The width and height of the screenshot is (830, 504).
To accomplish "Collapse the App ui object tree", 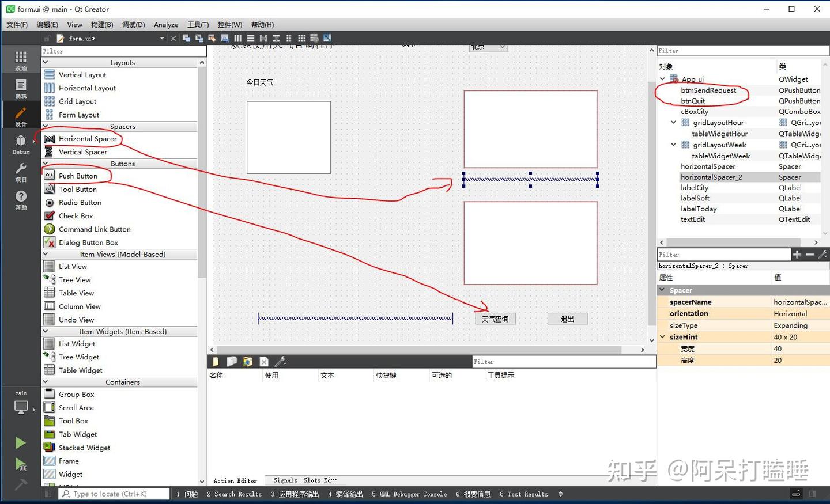I will (662, 79).
